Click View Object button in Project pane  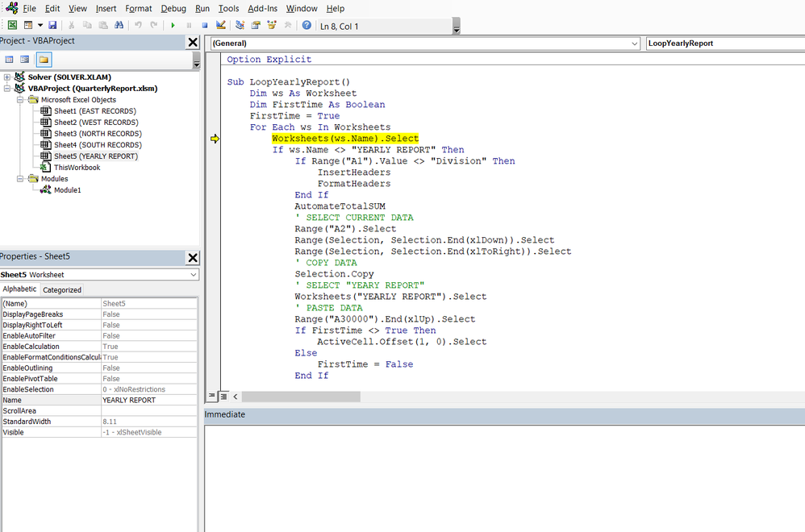click(26, 60)
